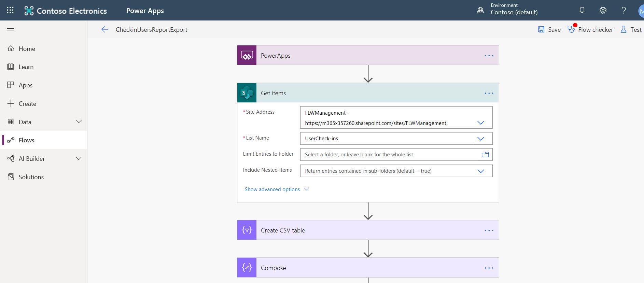Go back using the left arrow
Viewport: 644px width, 283px height.
click(x=105, y=30)
